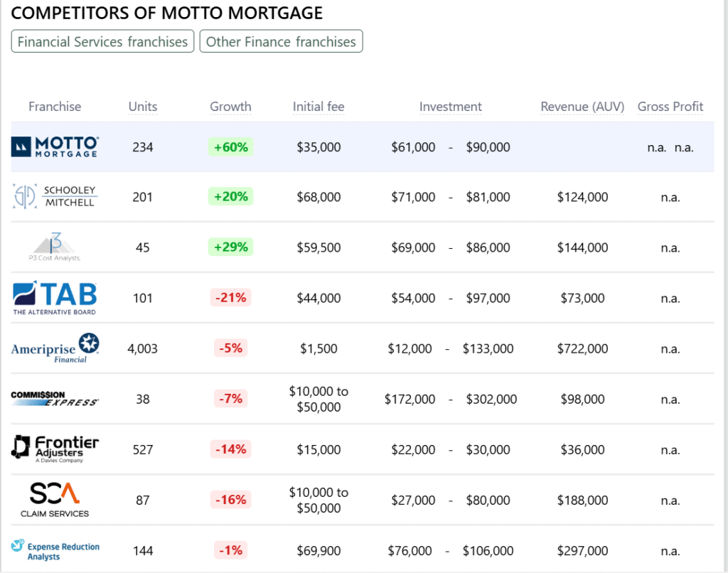Open the SCA Claim Services logo
The width and height of the screenshot is (728, 573).
coord(55,500)
